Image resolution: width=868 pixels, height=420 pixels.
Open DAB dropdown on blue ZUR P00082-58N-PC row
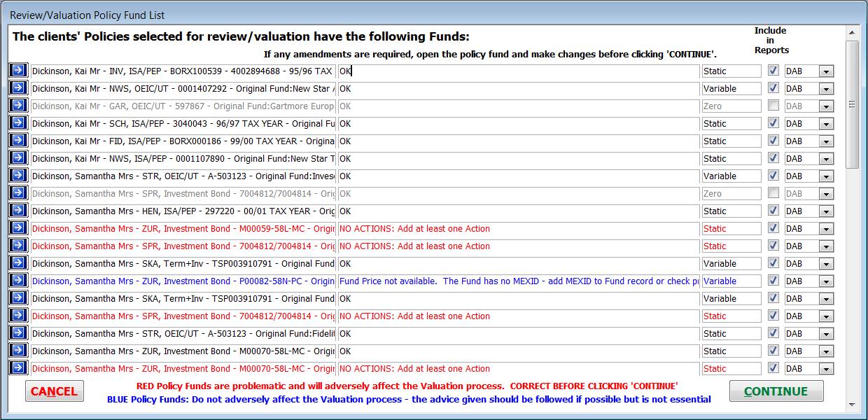pos(826,281)
